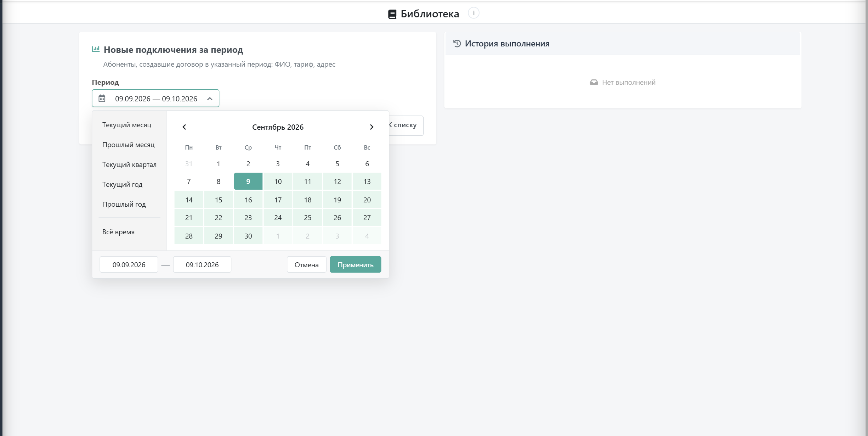Click the Применить button
Image resolution: width=868 pixels, height=436 pixels.
pos(355,264)
